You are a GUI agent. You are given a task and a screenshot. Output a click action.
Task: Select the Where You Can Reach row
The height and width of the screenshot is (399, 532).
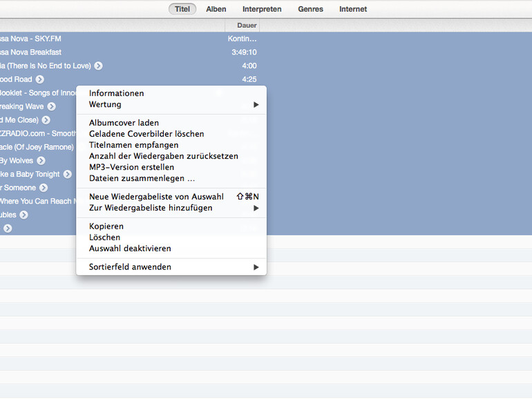point(38,202)
